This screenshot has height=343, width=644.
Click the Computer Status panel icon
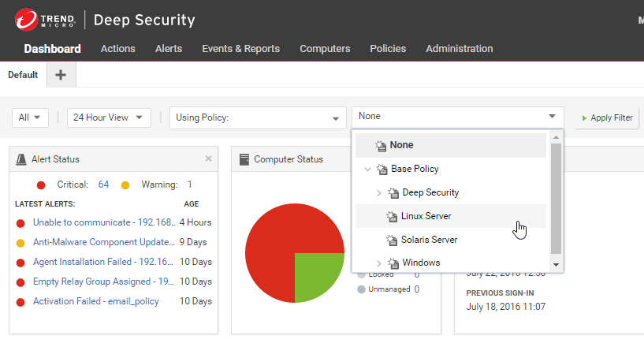click(x=244, y=159)
